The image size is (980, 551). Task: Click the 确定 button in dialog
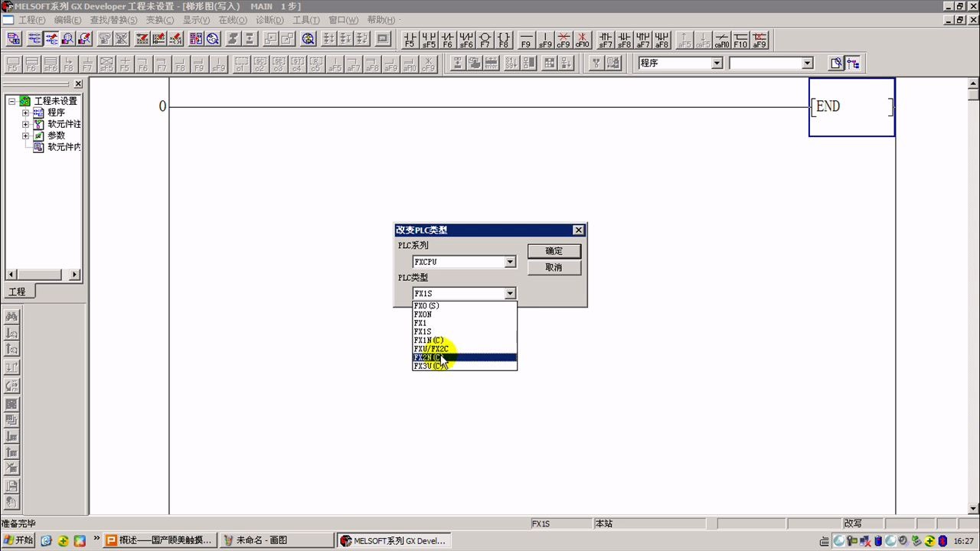554,251
